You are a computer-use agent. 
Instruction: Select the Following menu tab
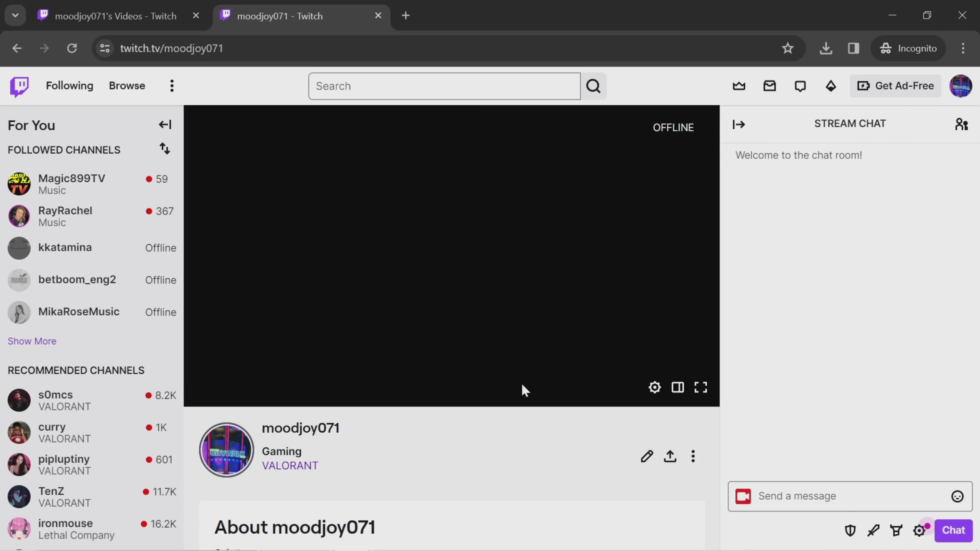69,85
